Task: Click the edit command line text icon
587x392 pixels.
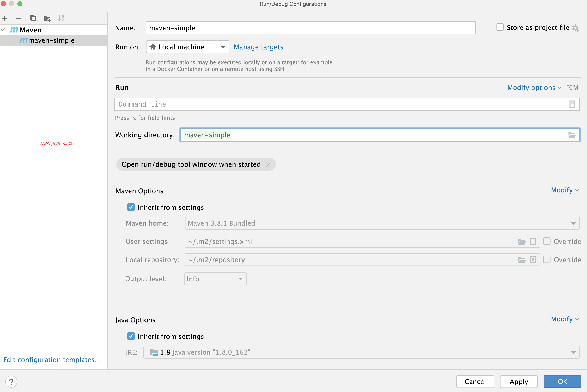Action: click(x=572, y=104)
